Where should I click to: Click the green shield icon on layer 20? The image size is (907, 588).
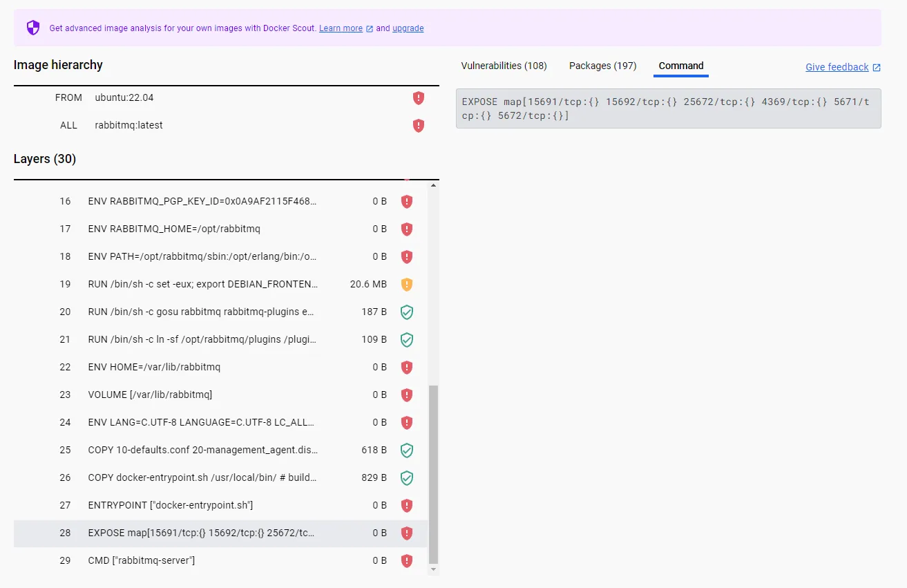[x=406, y=312]
